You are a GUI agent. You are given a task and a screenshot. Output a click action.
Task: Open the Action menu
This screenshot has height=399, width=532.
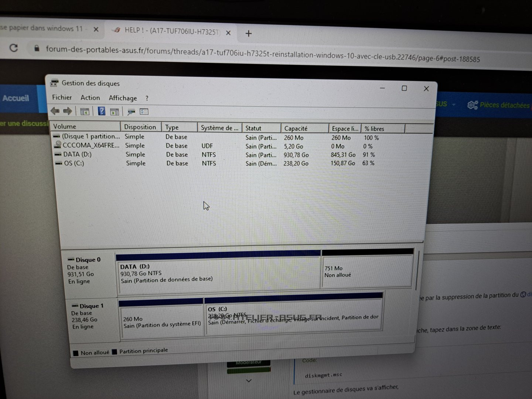tap(90, 98)
